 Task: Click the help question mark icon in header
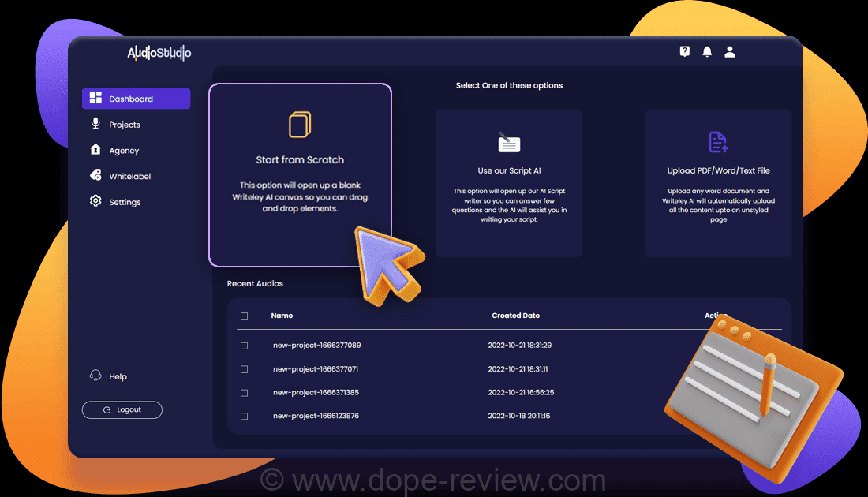pos(684,51)
